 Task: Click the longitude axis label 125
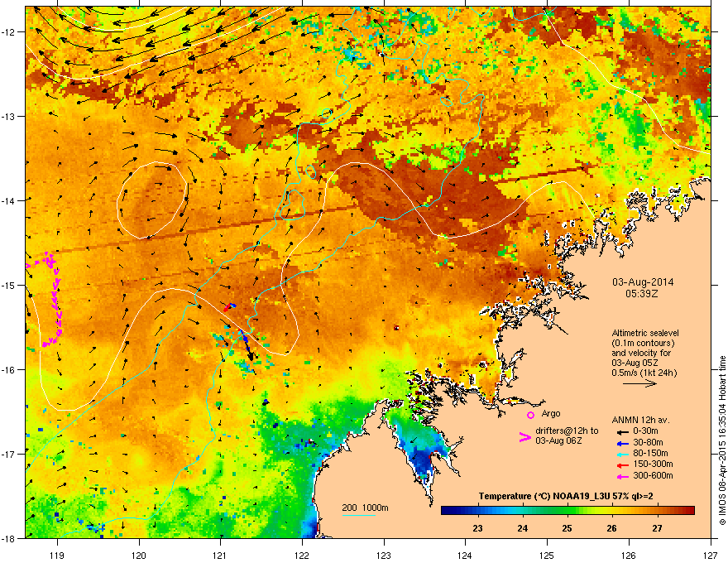(x=548, y=555)
